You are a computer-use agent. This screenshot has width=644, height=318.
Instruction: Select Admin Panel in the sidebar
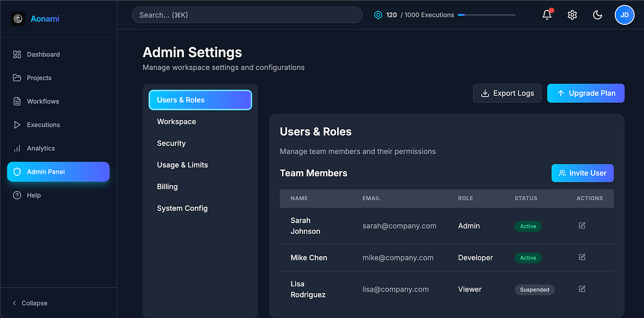tap(58, 172)
